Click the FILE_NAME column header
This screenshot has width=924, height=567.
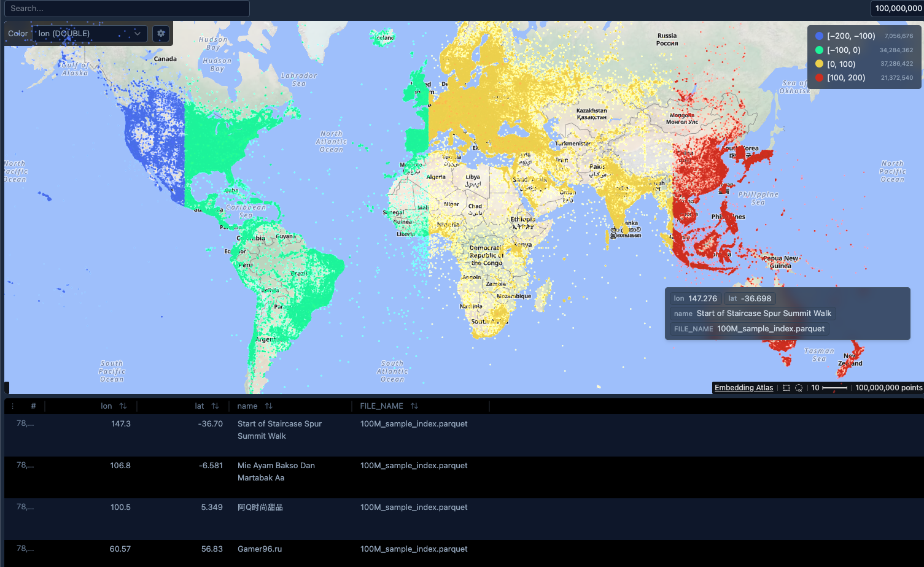381,406
